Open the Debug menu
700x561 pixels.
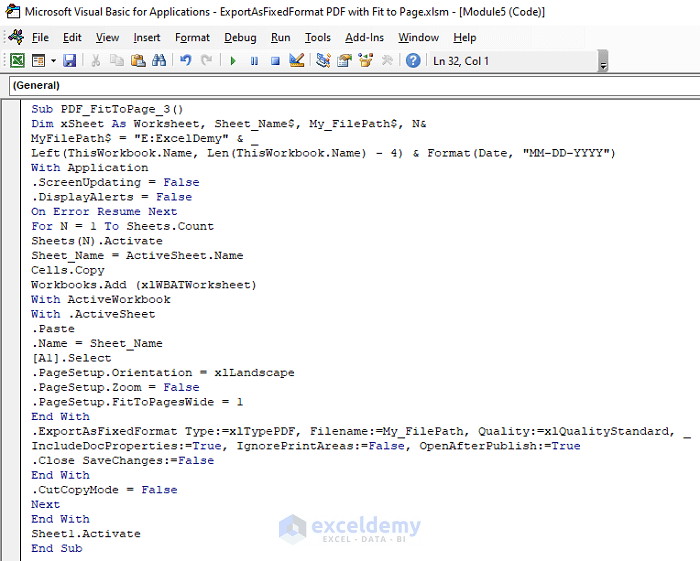point(240,37)
